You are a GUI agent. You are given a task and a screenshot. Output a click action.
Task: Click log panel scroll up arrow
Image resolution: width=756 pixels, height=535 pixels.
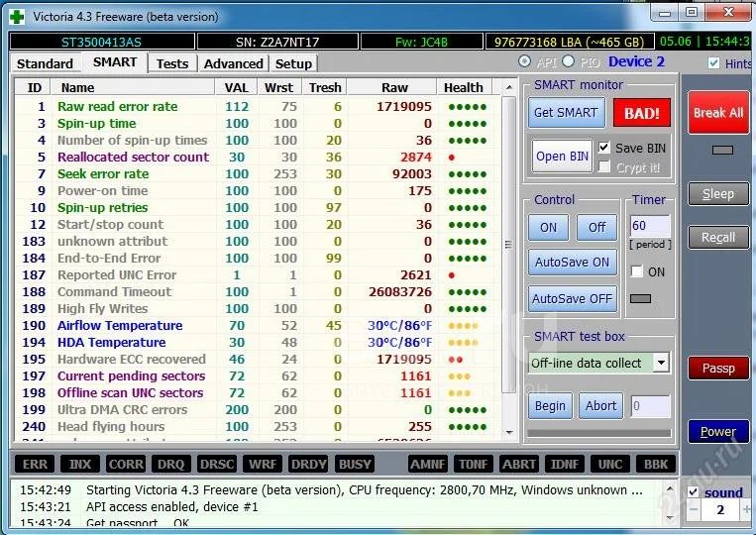[x=670, y=488]
